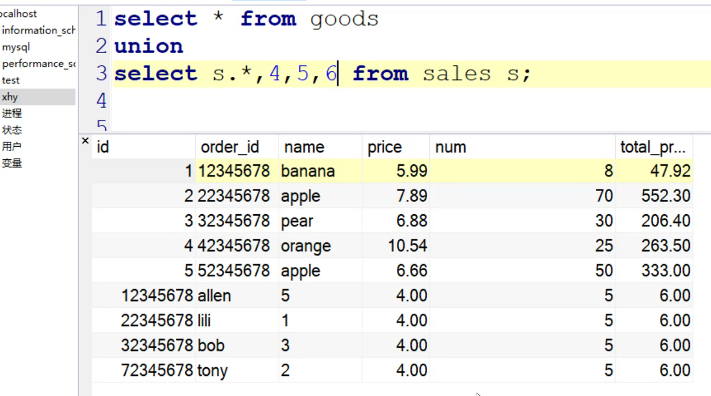Select the price cell 6.88

coord(396,221)
